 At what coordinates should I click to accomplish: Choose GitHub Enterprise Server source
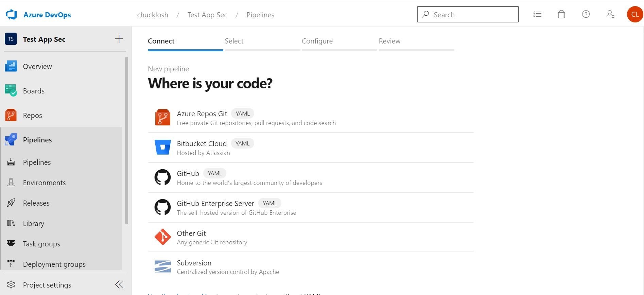coord(311,207)
